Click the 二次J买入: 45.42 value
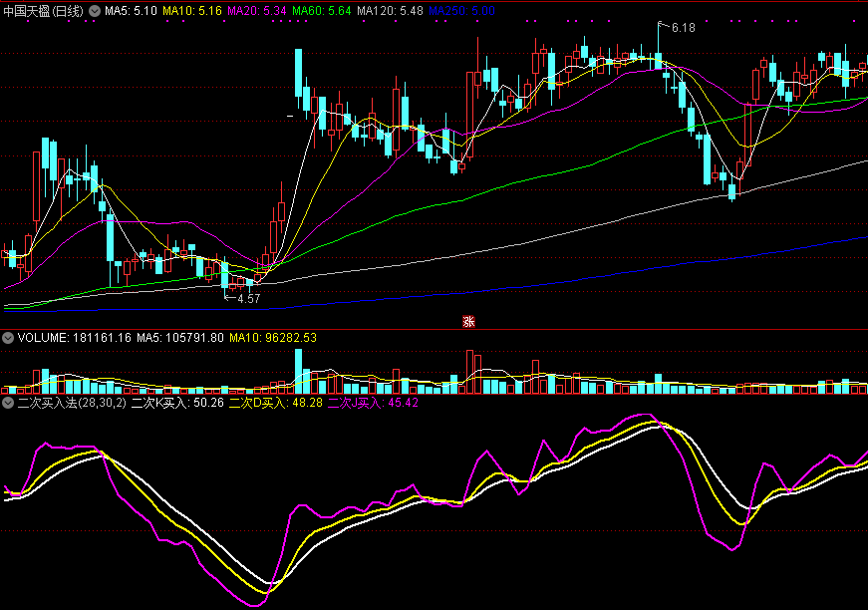The width and height of the screenshot is (868, 610). [373, 403]
